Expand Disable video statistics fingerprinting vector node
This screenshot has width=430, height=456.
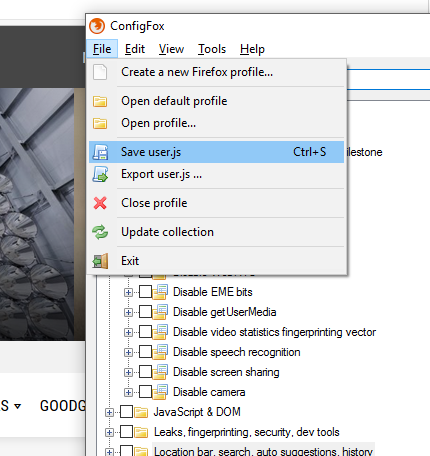coord(128,333)
